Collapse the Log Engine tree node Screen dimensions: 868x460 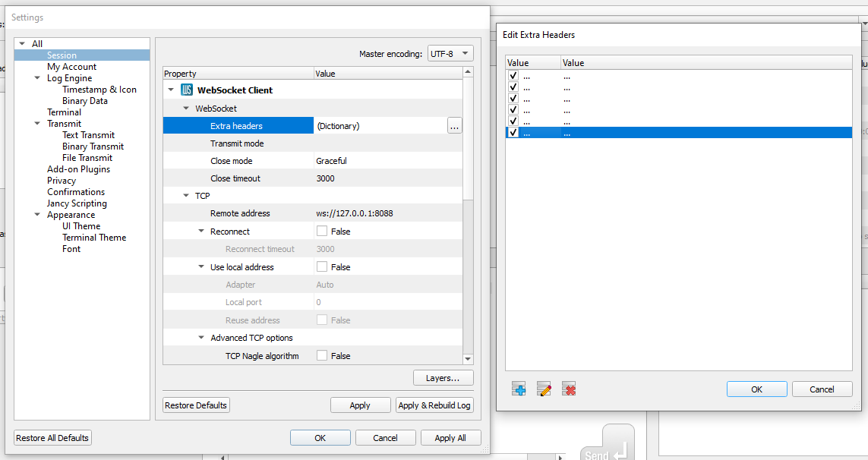tap(37, 78)
